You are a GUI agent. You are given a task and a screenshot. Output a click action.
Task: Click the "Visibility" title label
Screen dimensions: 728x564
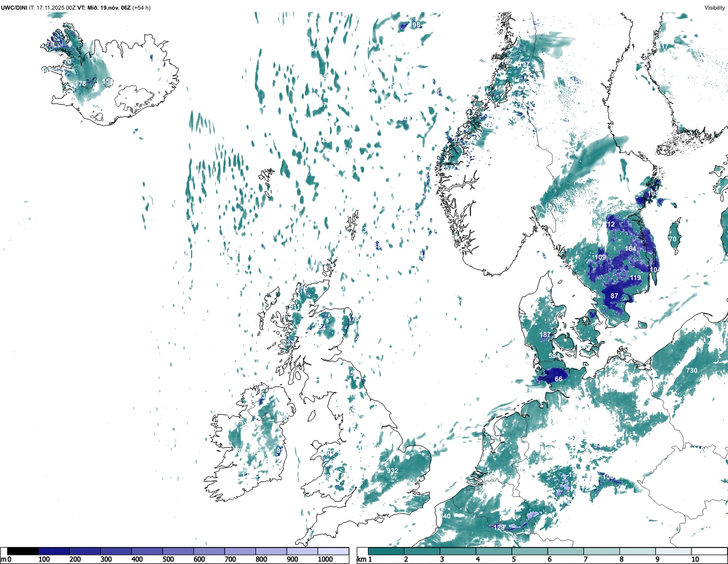point(715,8)
